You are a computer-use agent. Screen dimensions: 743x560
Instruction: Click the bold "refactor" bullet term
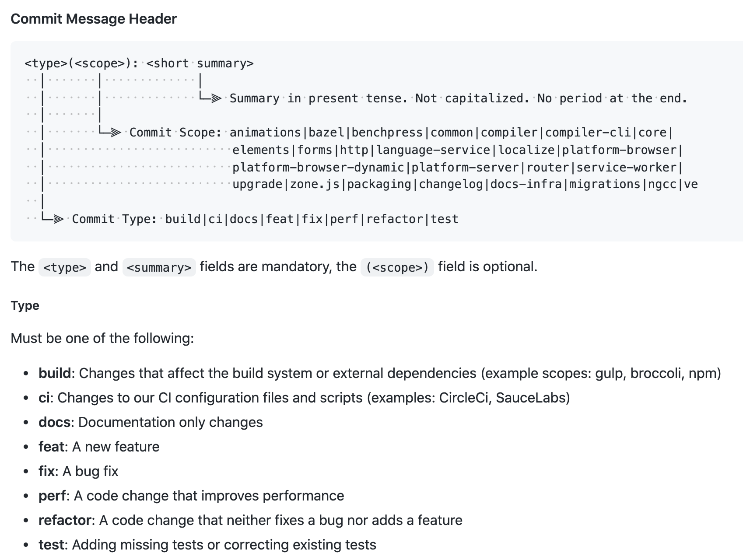pos(65,520)
